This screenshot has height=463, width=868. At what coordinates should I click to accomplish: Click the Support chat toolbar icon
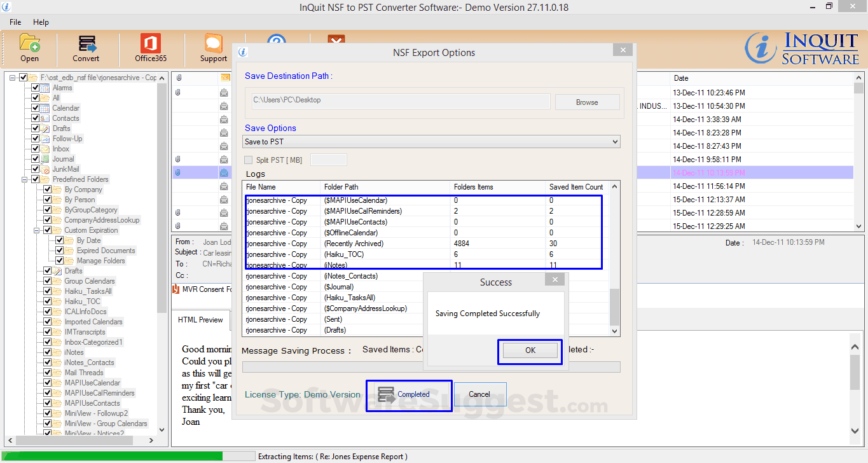(213, 43)
